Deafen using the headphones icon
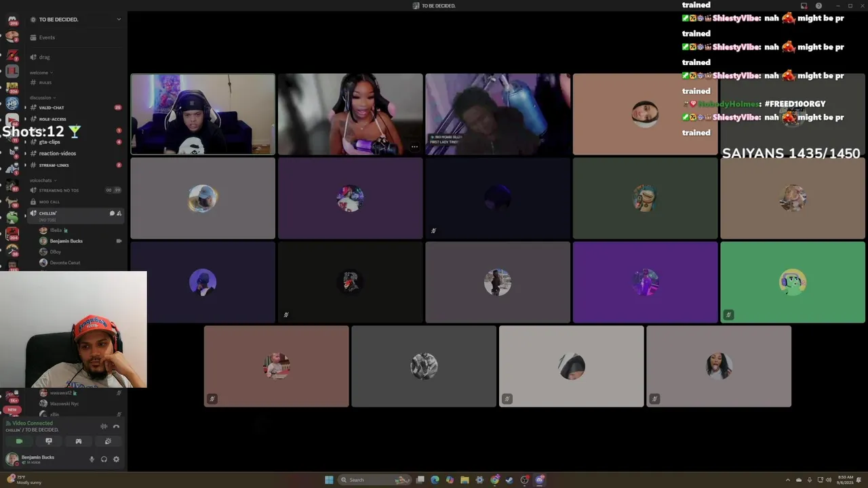The image size is (868, 488). coord(104,459)
